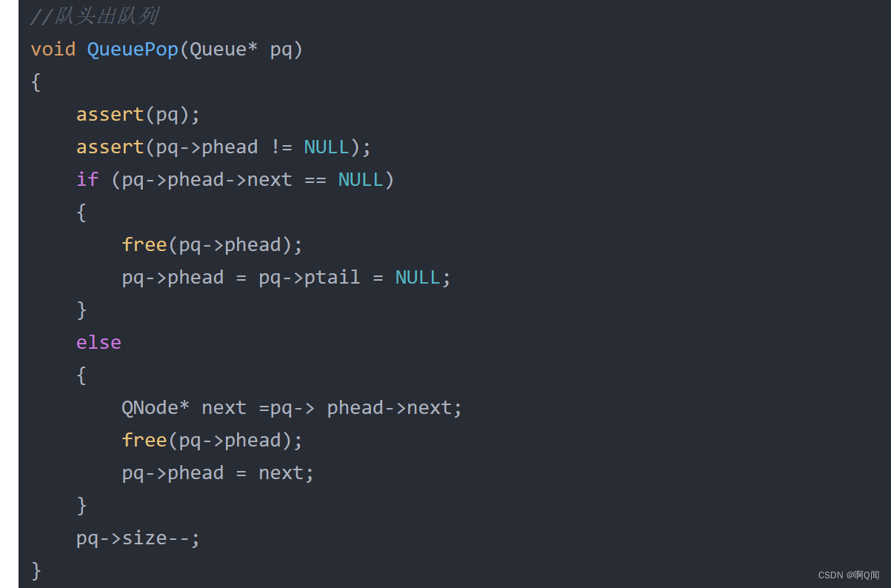Click the pq->size-- statement
The image size is (891, 588).
click(x=139, y=538)
